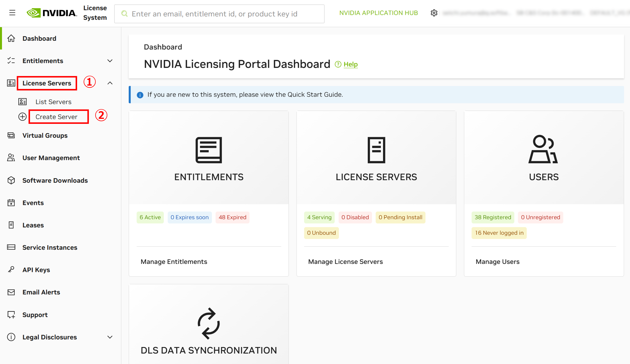Expand the Entitlements menu chevron
The image size is (630, 364).
[110, 61]
